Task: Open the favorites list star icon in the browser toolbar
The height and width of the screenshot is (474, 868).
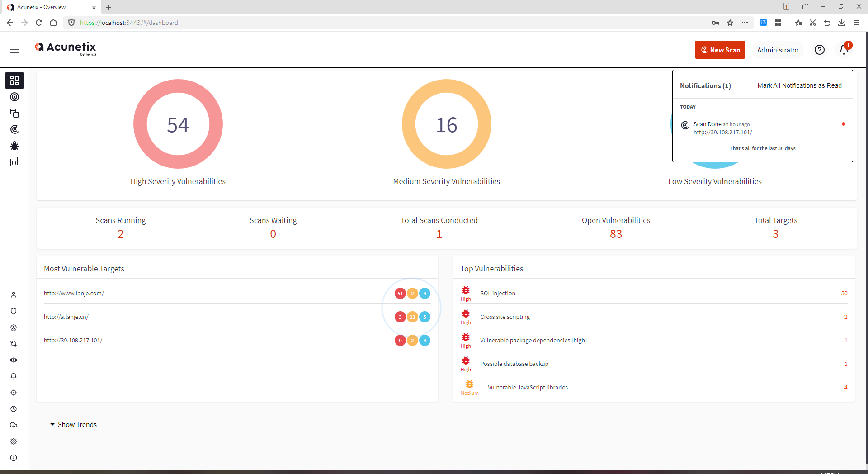Action: (798, 23)
